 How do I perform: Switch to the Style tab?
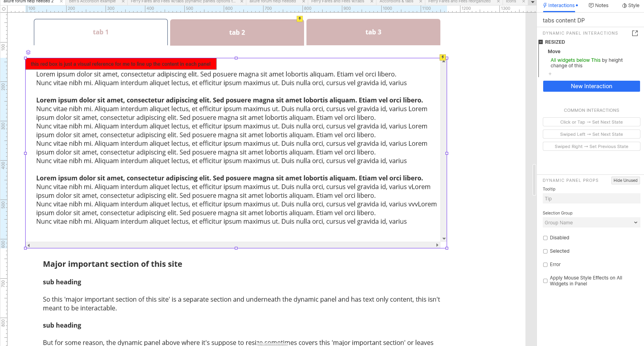[x=631, y=6]
